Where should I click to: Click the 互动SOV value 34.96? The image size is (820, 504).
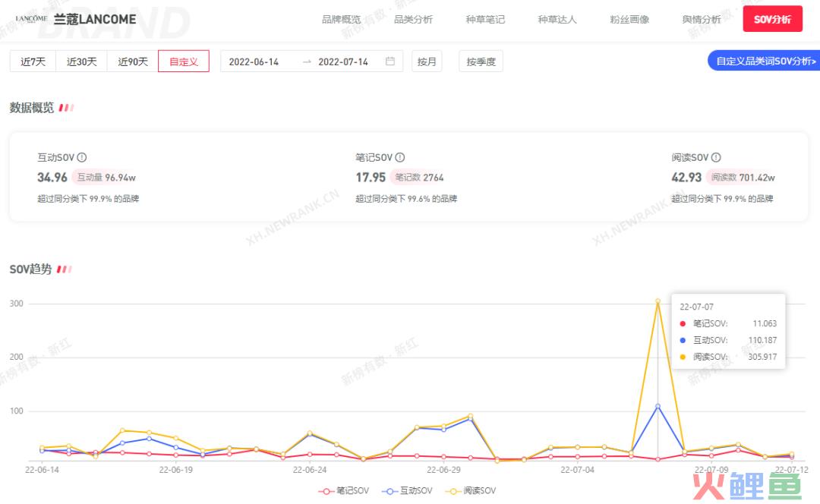[x=52, y=178]
